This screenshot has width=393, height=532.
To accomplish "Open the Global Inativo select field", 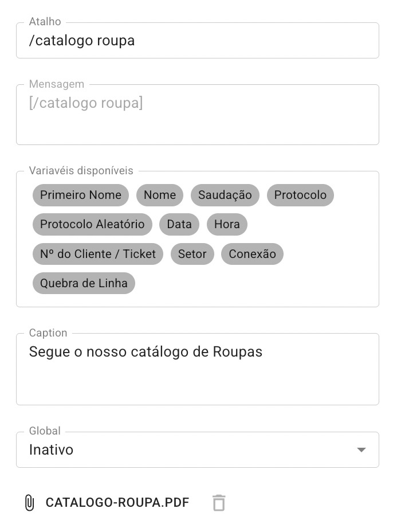I will click(197, 449).
